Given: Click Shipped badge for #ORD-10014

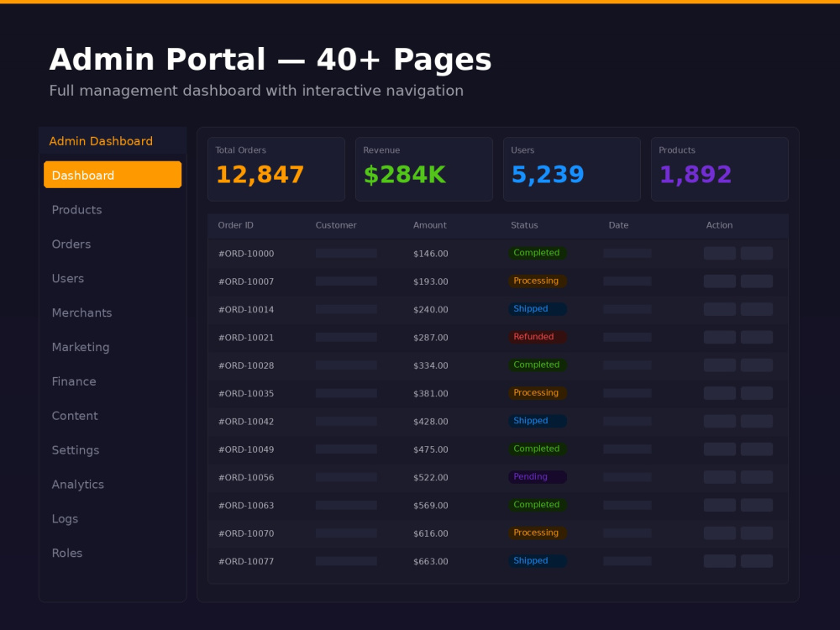Looking at the screenshot, I should tap(538, 308).
